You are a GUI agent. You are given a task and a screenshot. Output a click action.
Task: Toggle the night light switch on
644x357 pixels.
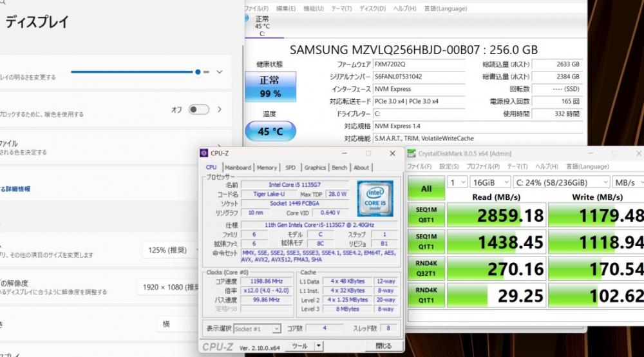pyautogui.click(x=198, y=110)
